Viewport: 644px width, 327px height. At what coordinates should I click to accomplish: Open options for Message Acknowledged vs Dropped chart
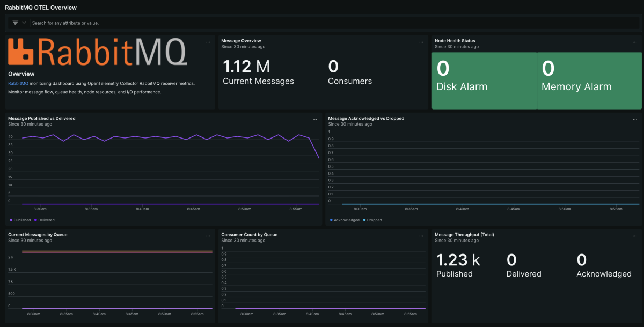pos(635,119)
